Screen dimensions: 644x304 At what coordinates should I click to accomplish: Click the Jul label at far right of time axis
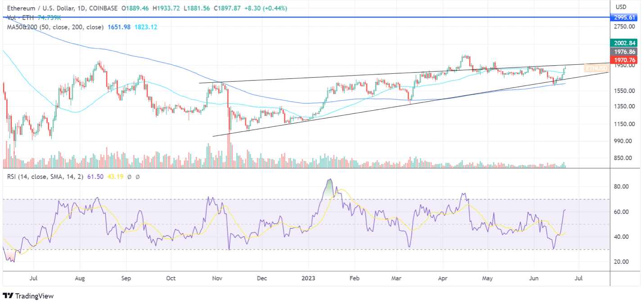(579, 279)
